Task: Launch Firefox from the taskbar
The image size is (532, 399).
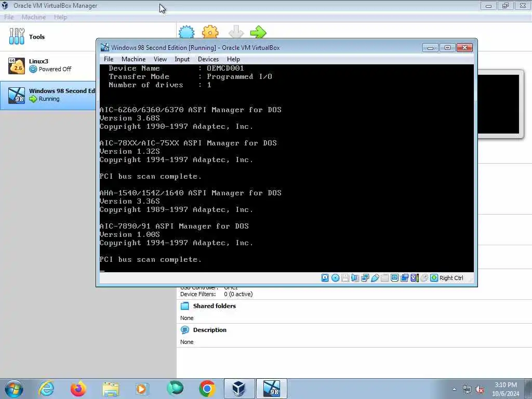Action: pyautogui.click(x=78, y=389)
